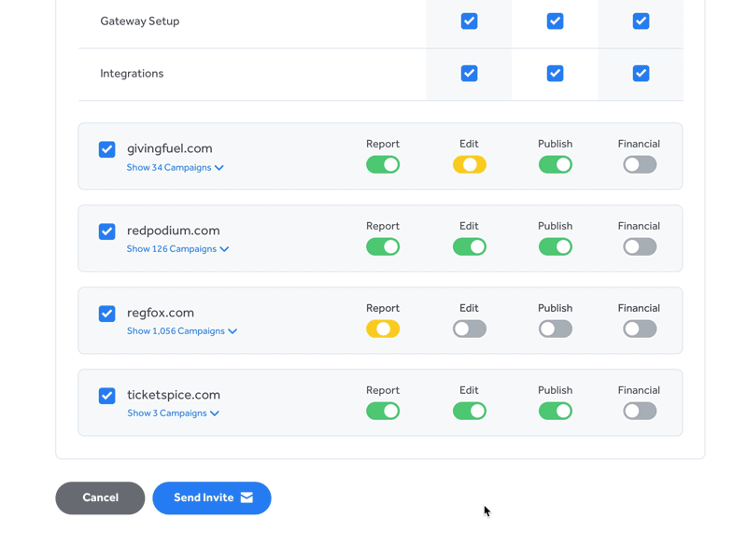Uncheck the givingfuel.com checkbox
Viewport: 747px width, 560px height.
[107, 149]
